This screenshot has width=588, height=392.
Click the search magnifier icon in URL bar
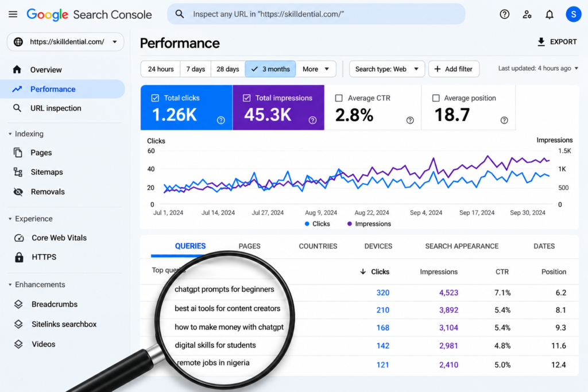tap(180, 14)
